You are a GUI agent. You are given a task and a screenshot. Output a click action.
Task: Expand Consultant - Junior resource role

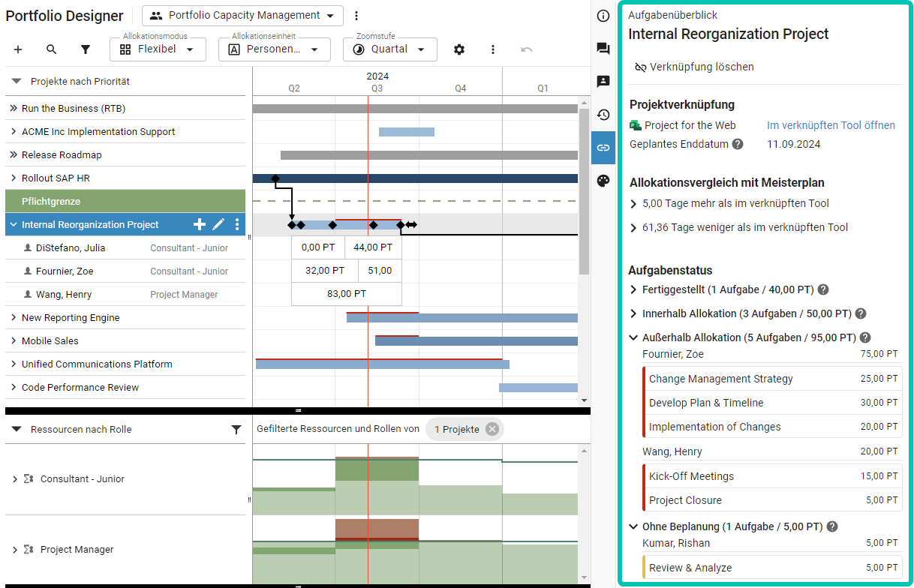tap(15, 478)
